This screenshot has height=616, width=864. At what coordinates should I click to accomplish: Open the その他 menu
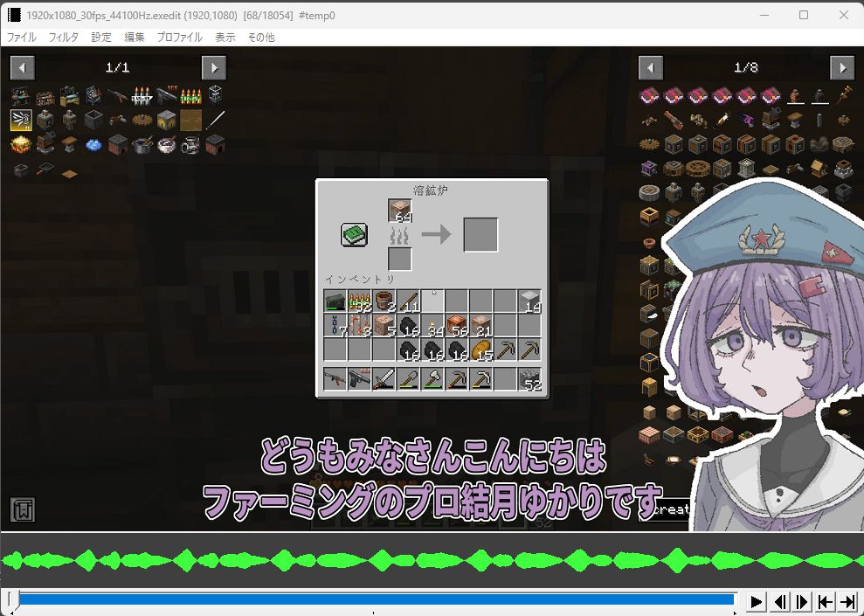pyautogui.click(x=261, y=38)
